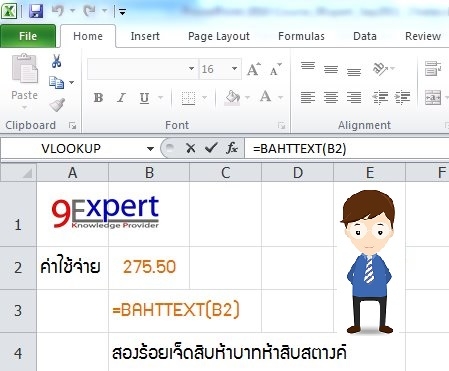This screenshot has width=449, height=371.
Task: Open the Redo history dropdown arrow
Action: coord(104,11)
